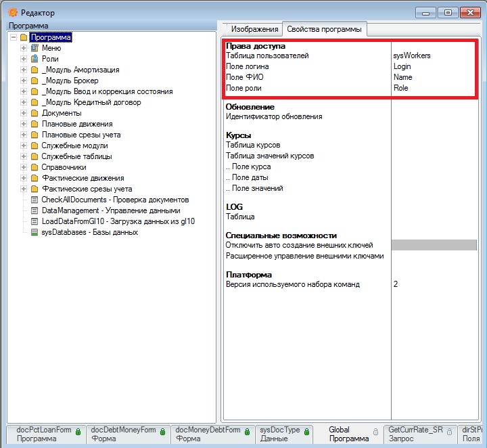Collapse the Программа root node
The width and height of the screenshot is (487, 448).
[x=14, y=38]
